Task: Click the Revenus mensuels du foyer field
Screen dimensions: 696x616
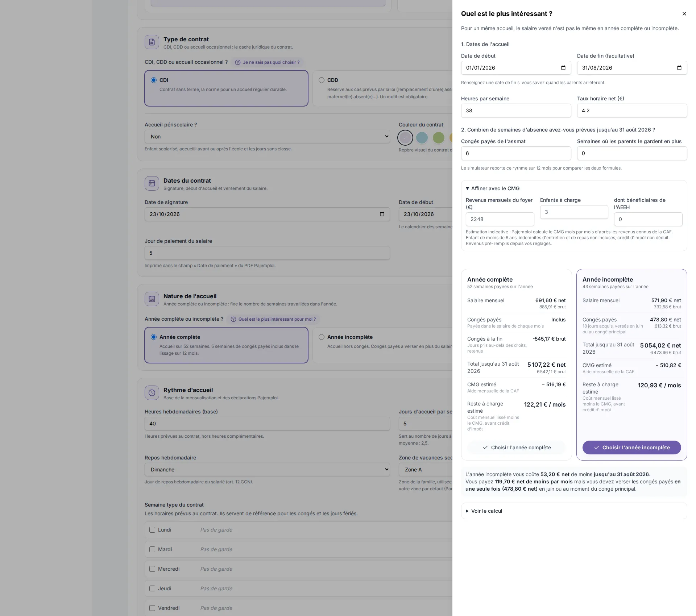Action: click(x=500, y=219)
